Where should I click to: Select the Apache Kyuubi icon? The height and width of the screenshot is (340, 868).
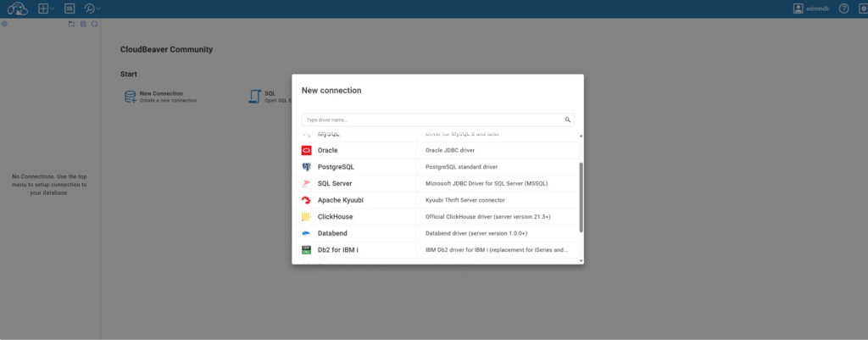tap(306, 200)
